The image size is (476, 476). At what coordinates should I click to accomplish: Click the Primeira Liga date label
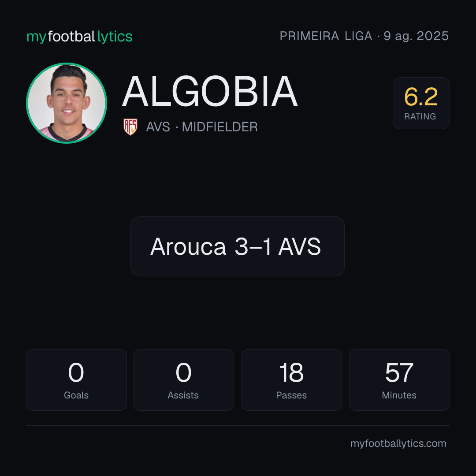coord(364,36)
